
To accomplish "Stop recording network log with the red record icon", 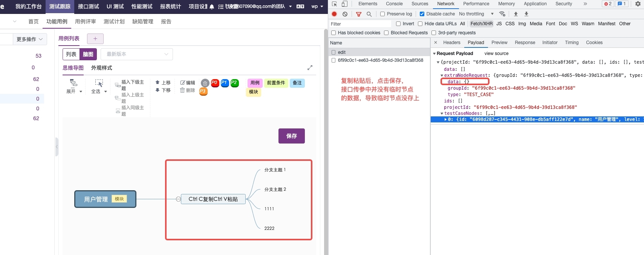I will pyautogui.click(x=334, y=14).
